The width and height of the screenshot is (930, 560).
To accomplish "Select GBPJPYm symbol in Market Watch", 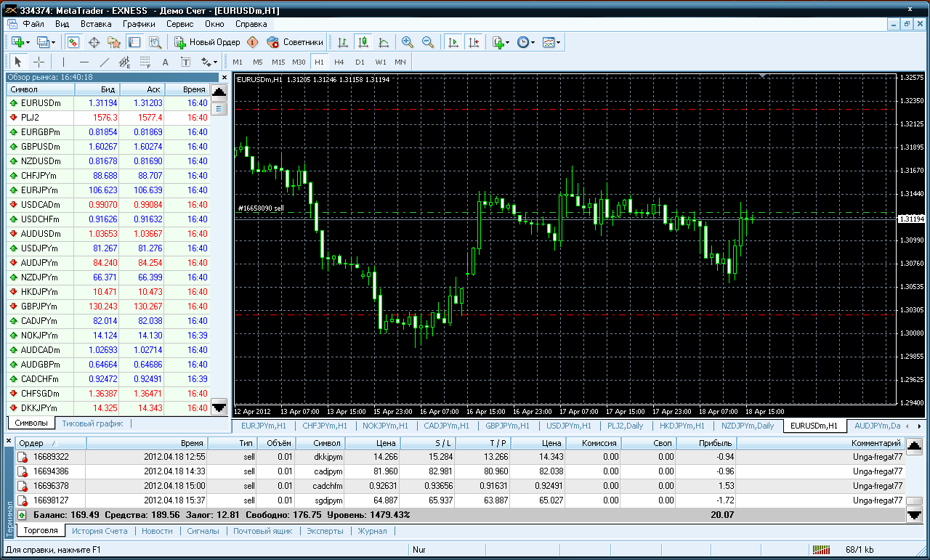I will coord(40,307).
